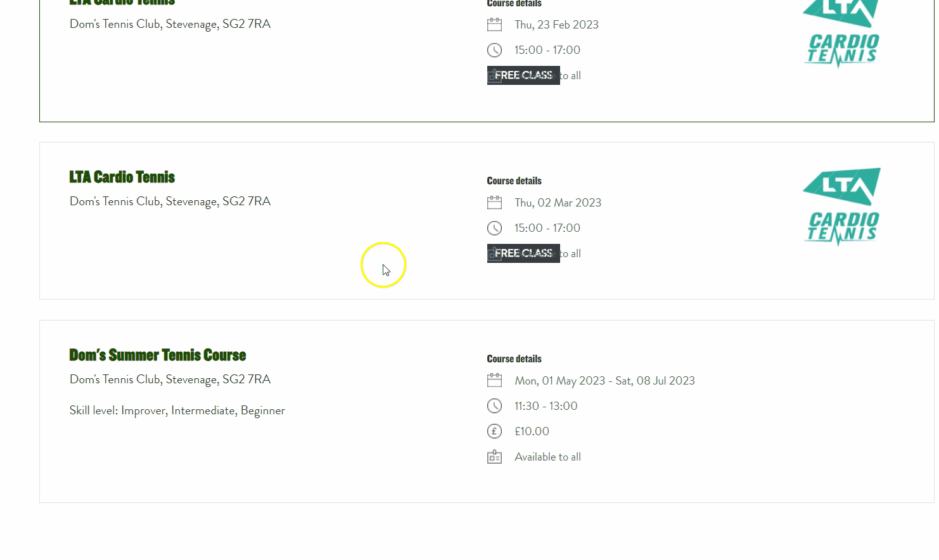This screenshot has height=560, width=939.
Task: Click Cardio Tennis logo on 02 Mar card
Action: point(841,207)
